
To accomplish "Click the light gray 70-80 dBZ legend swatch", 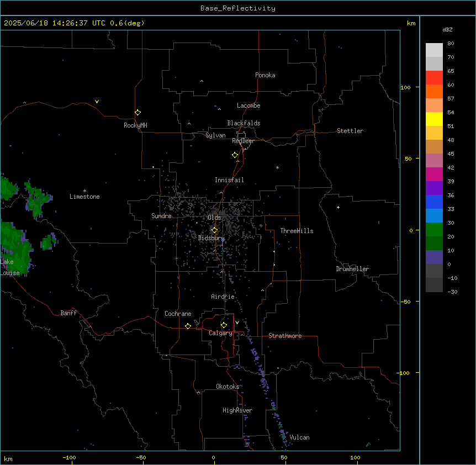I will (434, 50).
